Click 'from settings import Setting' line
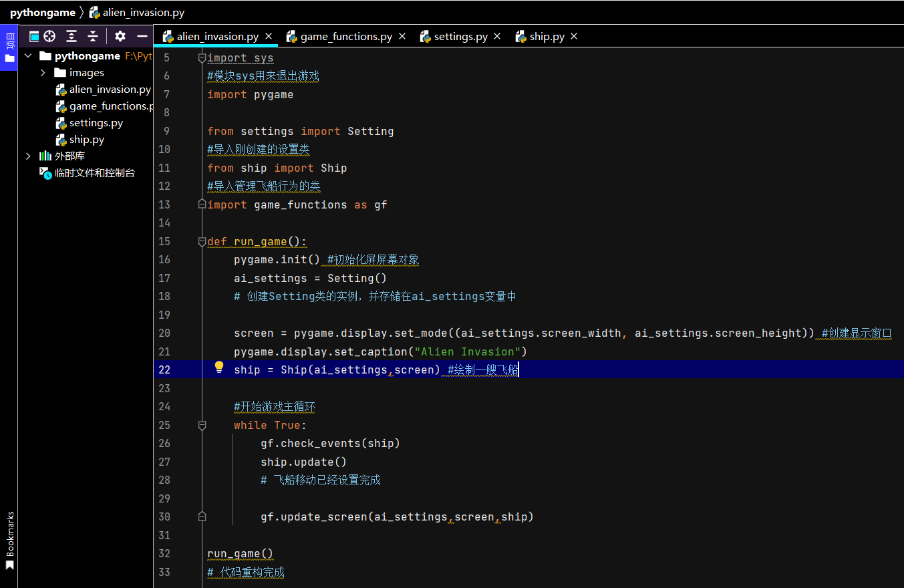The image size is (904, 588). point(301,131)
